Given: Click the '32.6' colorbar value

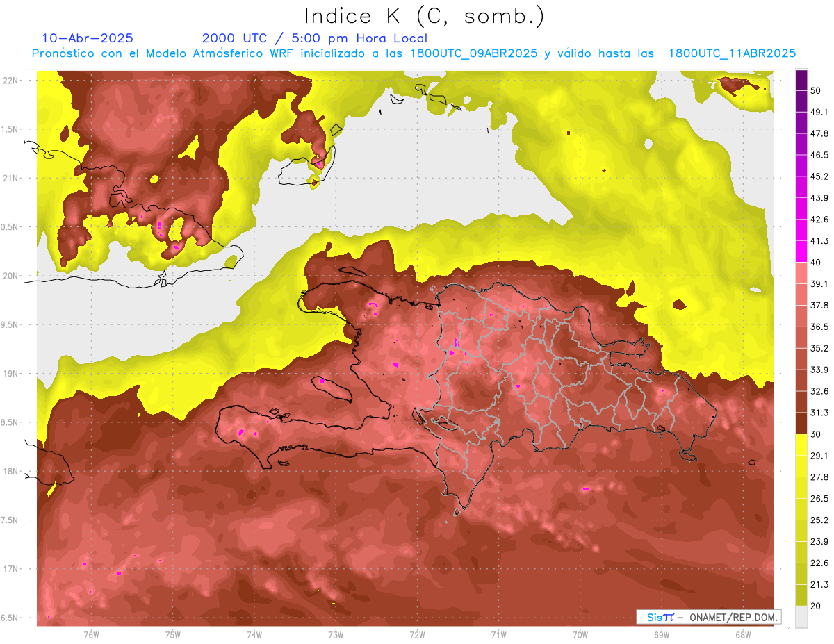Looking at the screenshot, I should point(819,391).
